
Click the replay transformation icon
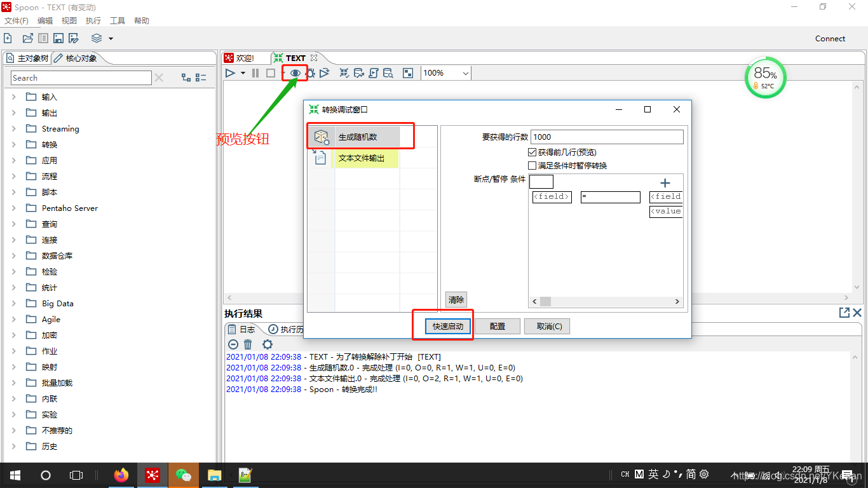(x=325, y=73)
